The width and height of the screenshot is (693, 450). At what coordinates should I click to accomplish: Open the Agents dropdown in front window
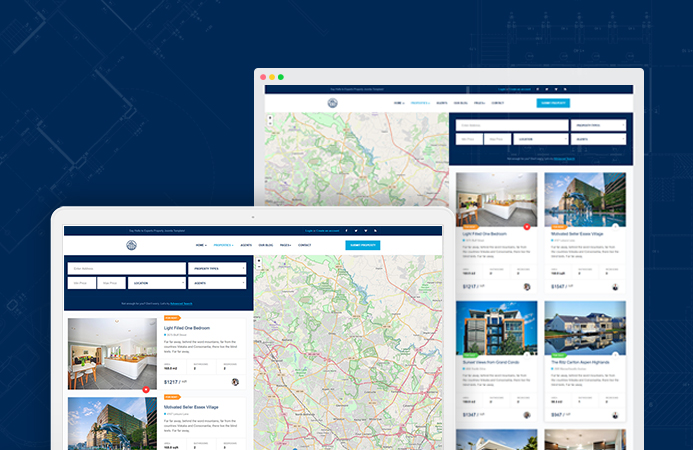[217, 283]
